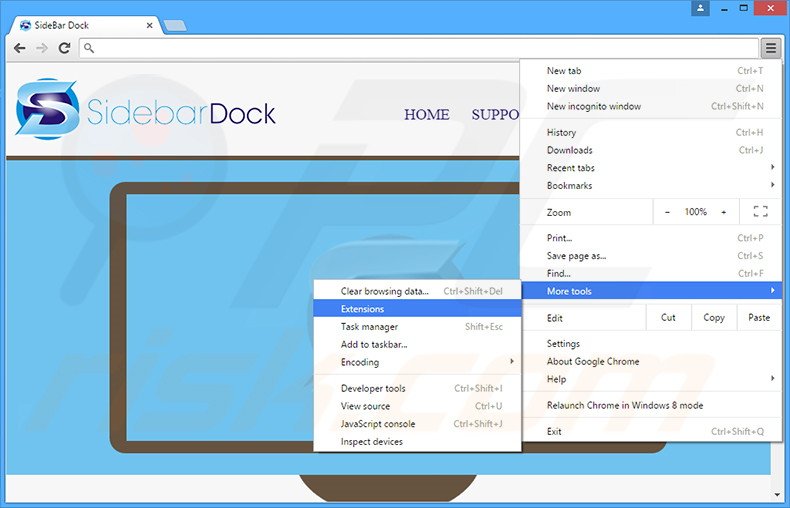Click the HOME link on the webpage
The height and width of the screenshot is (508, 790).
coord(427,114)
